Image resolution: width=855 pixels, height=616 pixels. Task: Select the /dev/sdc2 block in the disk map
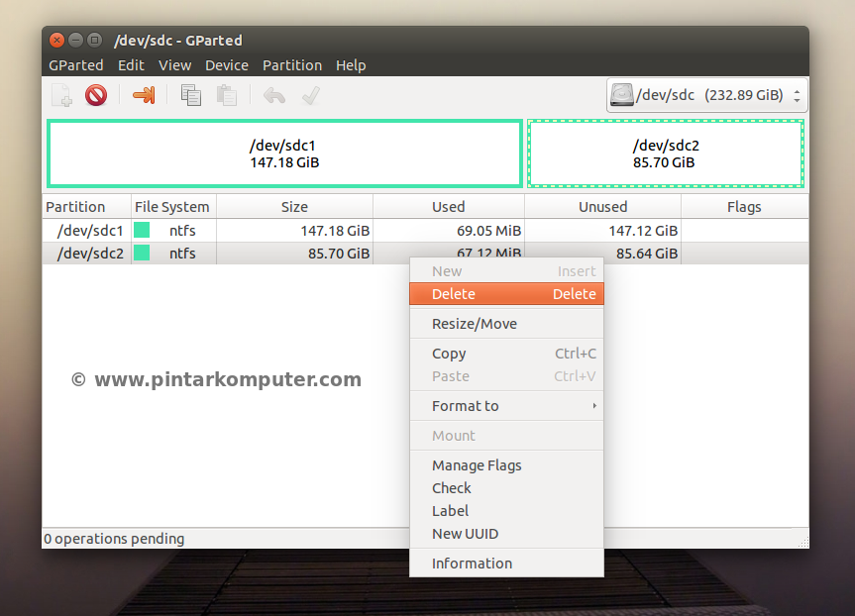665,154
